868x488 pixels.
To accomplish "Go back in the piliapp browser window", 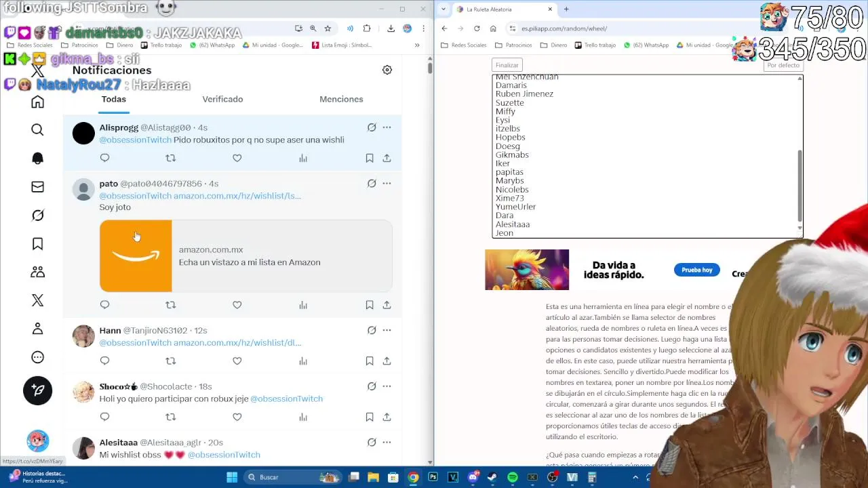I will pyautogui.click(x=444, y=28).
